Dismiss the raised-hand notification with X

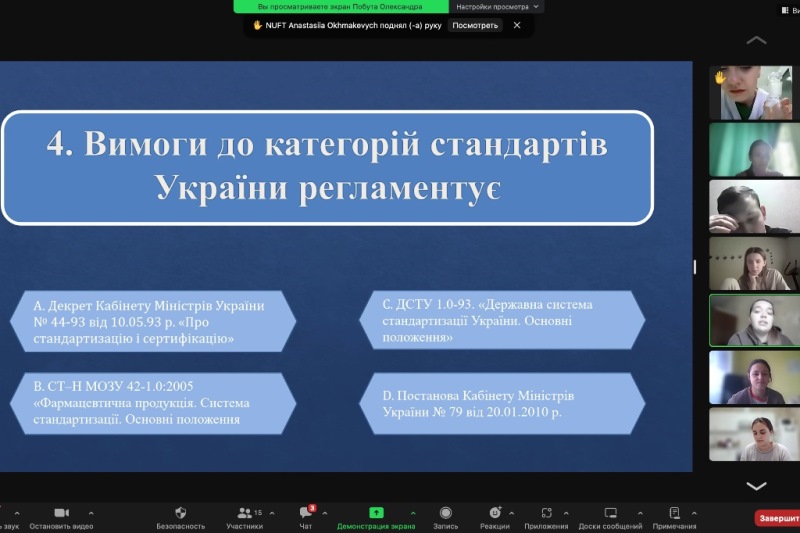click(x=517, y=25)
